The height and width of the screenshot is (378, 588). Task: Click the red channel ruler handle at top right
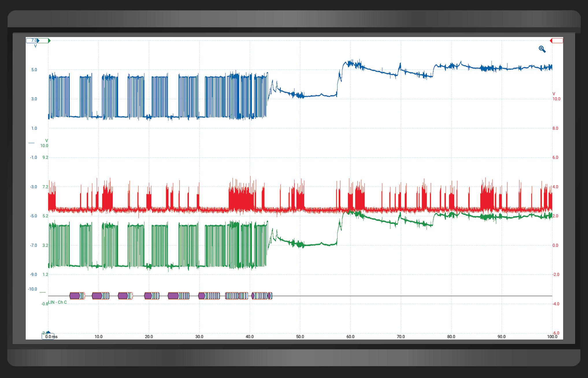tap(557, 40)
